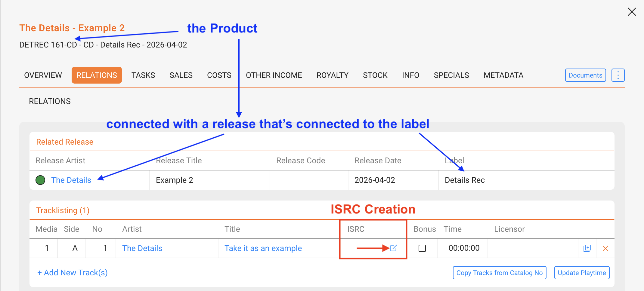Click the duplicate track icon
The height and width of the screenshot is (291, 644).
(587, 248)
